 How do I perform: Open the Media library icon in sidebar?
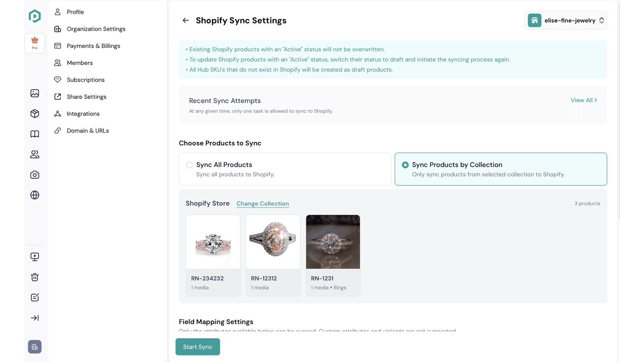click(x=35, y=93)
